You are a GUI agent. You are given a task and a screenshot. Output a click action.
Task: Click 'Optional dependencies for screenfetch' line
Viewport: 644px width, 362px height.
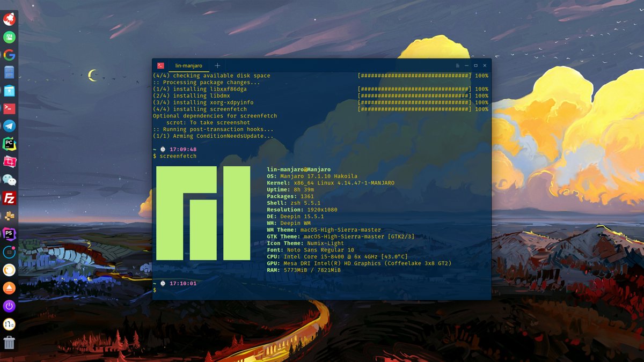tap(215, 116)
